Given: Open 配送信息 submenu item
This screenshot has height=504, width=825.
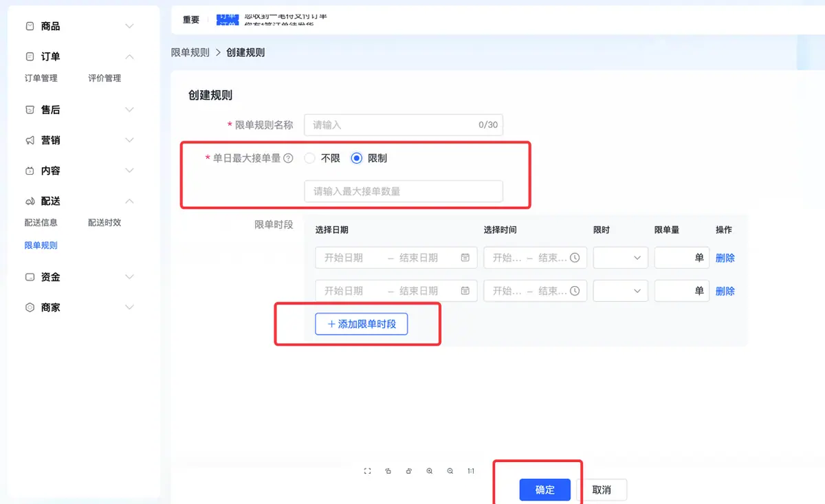Looking at the screenshot, I should click(41, 223).
